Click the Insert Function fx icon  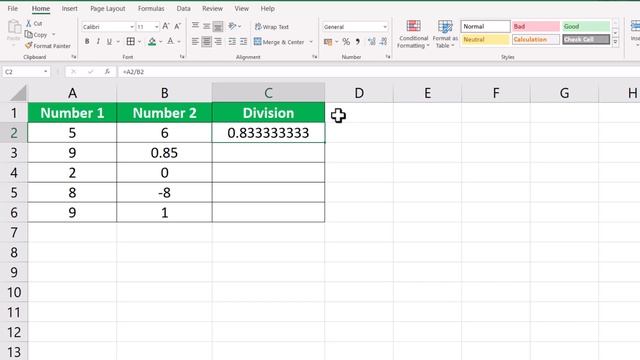[107, 72]
